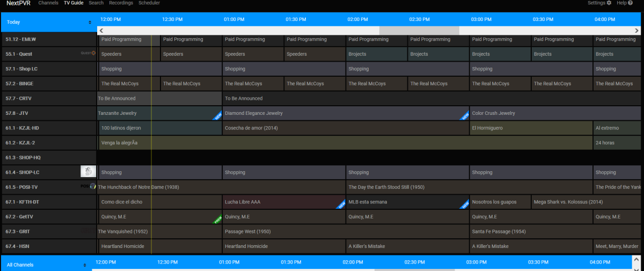The image size is (644, 271).
Task: Open the second To Be Announced block
Action: [433, 99]
